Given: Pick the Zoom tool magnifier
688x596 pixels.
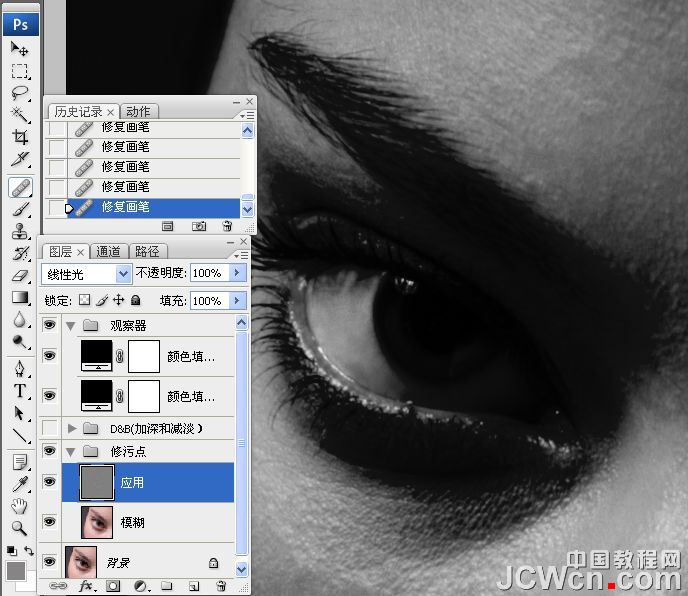Looking at the screenshot, I should point(20,528).
